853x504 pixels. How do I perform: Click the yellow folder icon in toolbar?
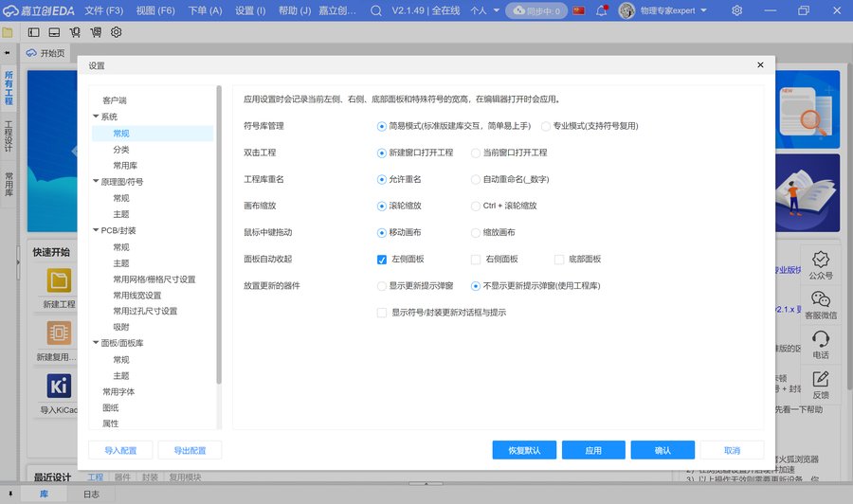point(7,32)
